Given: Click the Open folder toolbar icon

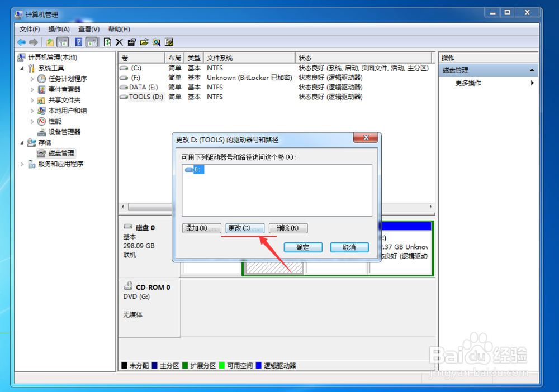Looking at the screenshot, I should (144, 42).
